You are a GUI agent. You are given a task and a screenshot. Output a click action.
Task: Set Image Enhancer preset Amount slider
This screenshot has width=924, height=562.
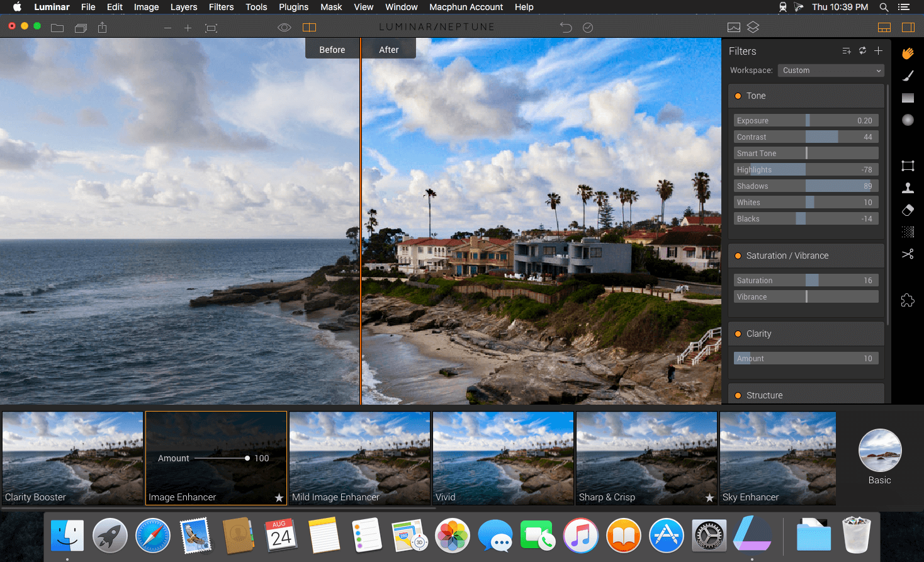(x=221, y=458)
